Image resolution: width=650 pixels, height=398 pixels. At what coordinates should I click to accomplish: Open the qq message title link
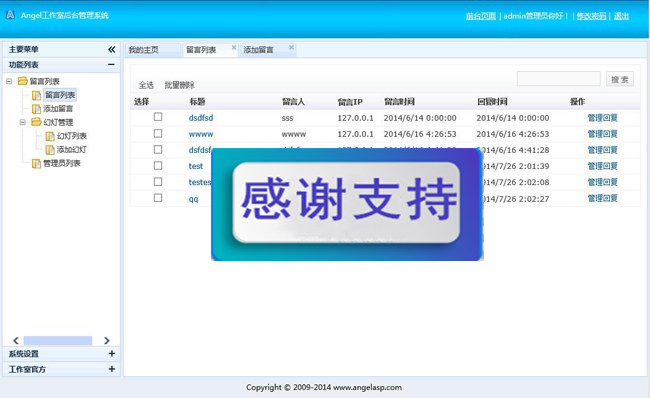194,199
